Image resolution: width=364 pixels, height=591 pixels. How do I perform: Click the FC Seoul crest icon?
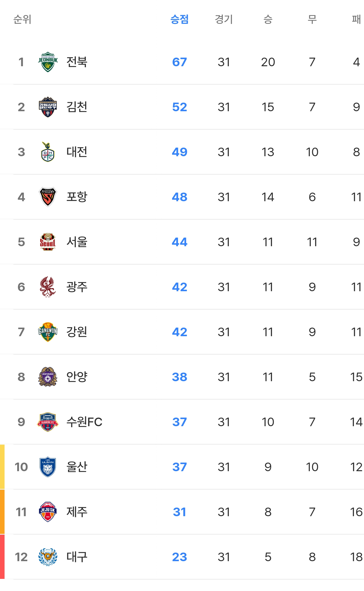pyautogui.click(x=48, y=242)
